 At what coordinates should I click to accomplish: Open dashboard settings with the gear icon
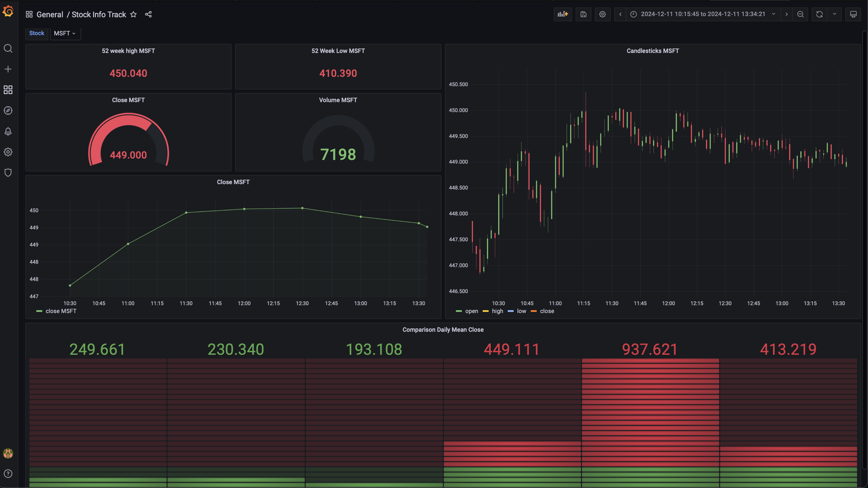pos(603,14)
